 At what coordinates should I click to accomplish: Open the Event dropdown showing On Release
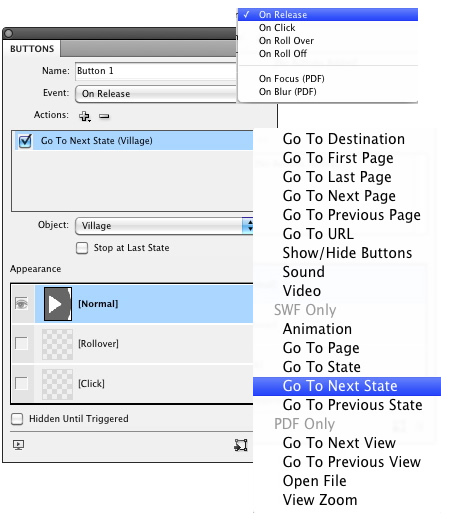(x=156, y=94)
